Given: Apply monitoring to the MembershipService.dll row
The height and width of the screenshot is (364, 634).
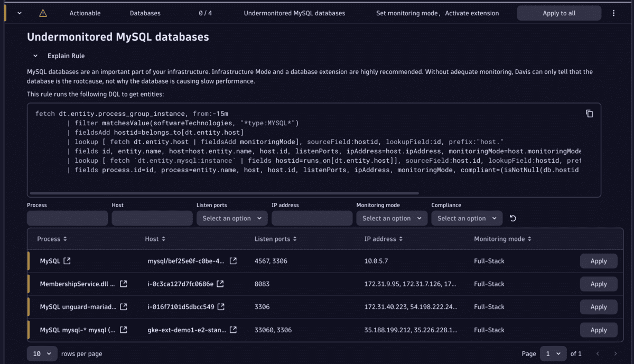Looking at the screenshot, I should coord(599,284).
